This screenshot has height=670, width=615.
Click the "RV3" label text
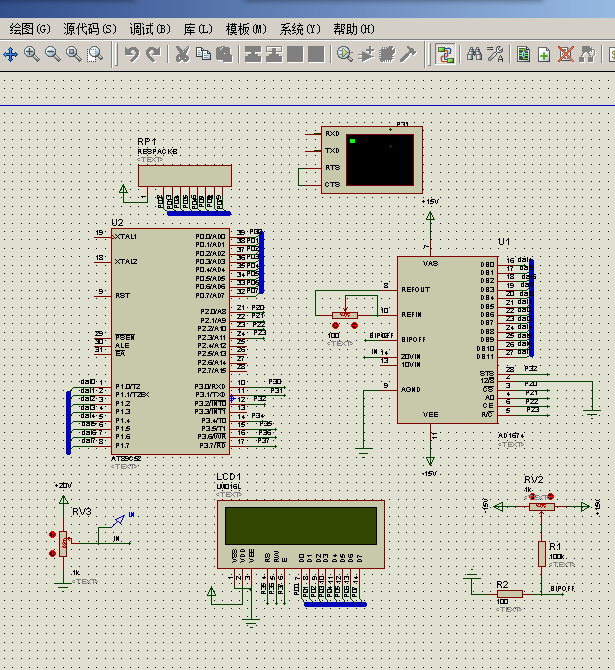coord(82,512)
